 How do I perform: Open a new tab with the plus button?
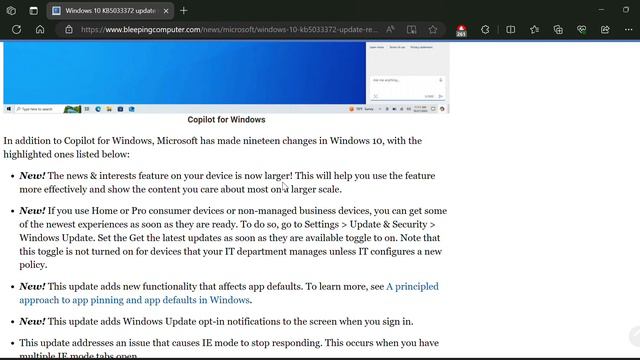pyautogui.click(x=184, y=11)
